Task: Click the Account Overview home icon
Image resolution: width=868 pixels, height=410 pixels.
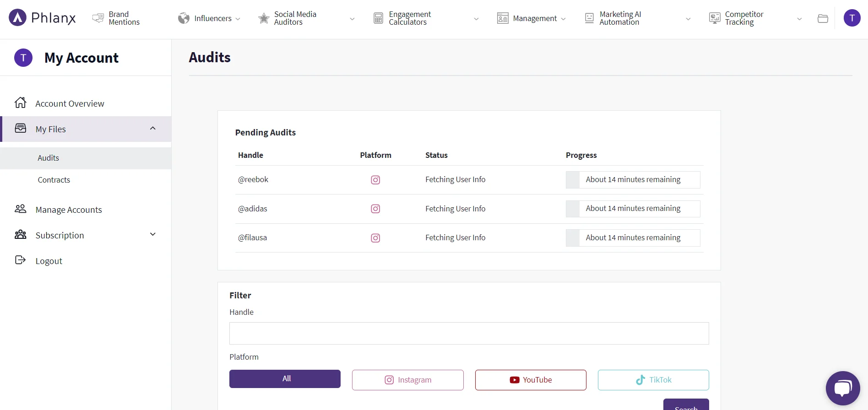Action: point(21,102)
